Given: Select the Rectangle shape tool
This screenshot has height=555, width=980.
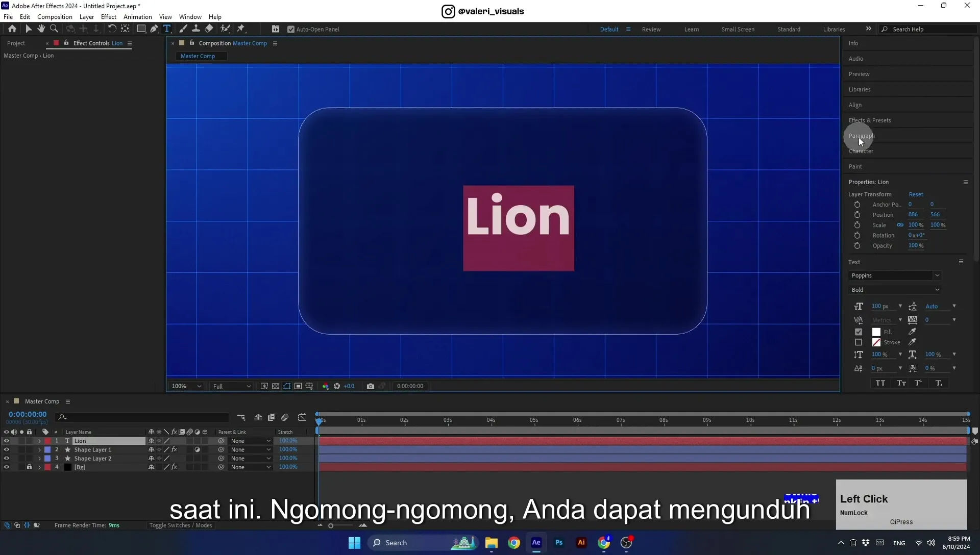Looking at the screenshot, I should pos(141,29).
